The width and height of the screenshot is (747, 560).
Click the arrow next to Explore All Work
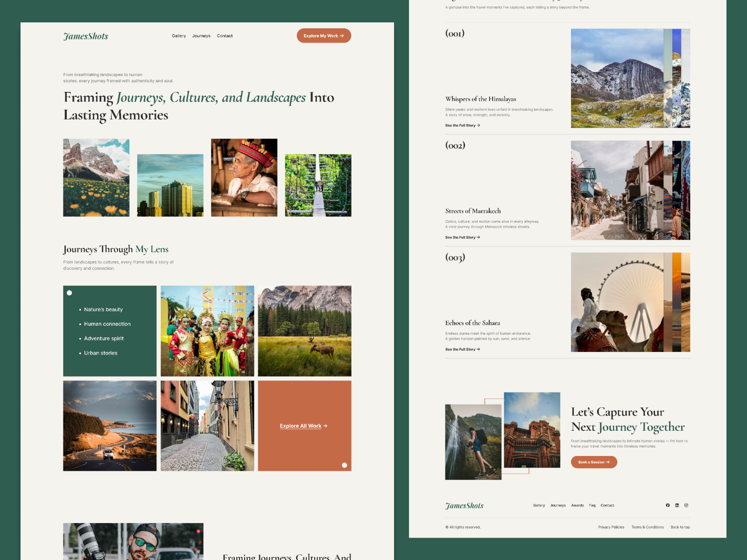pyautogui.click(x=325, y=426)
